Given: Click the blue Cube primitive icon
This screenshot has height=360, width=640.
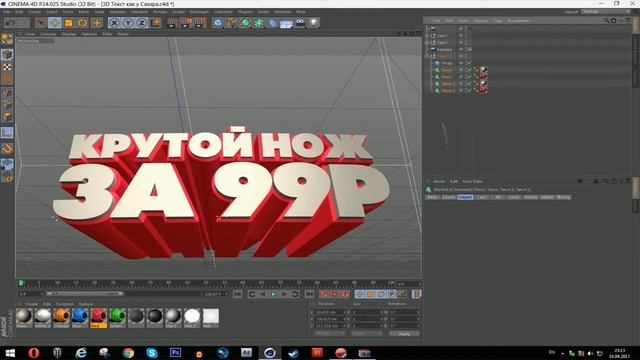Looking at the screenshot, I should (218, 22).
